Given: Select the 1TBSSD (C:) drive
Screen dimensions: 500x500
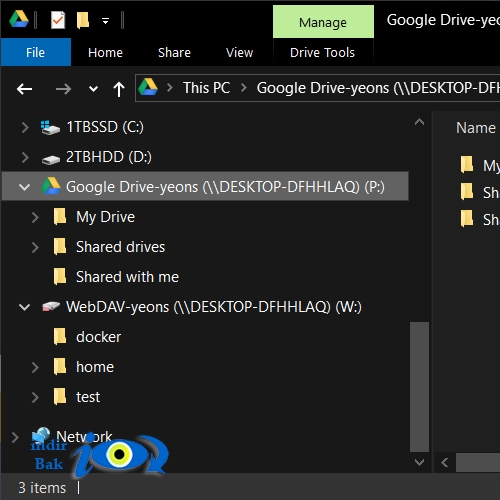Looking at the screenshot, I should pos(105,127).
